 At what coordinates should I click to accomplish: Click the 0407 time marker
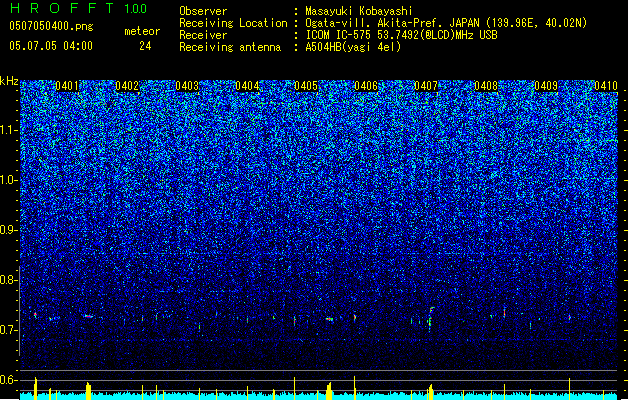tap(426, 86)
